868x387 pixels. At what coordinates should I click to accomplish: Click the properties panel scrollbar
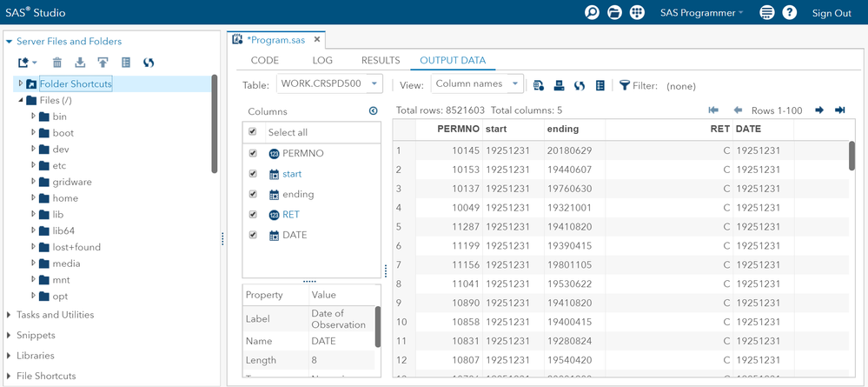[x=378, y=327]
